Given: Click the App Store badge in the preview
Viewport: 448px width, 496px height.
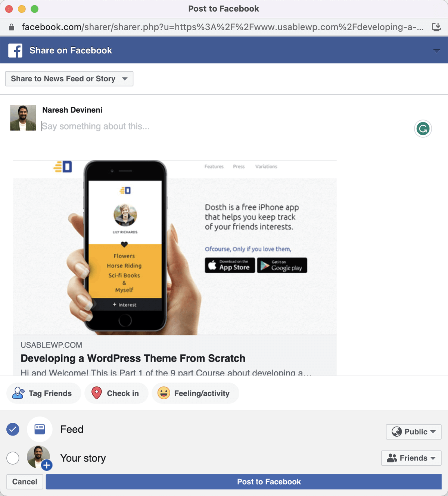Looking at the screenshot, I should pyautogui.click(x=230, y=265).
